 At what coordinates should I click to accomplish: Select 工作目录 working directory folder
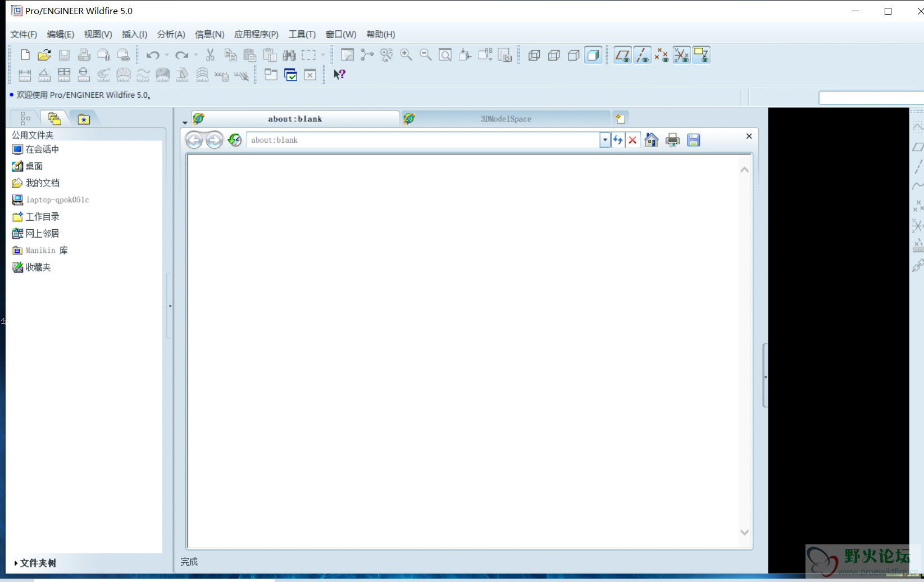[x=35, y=216]
